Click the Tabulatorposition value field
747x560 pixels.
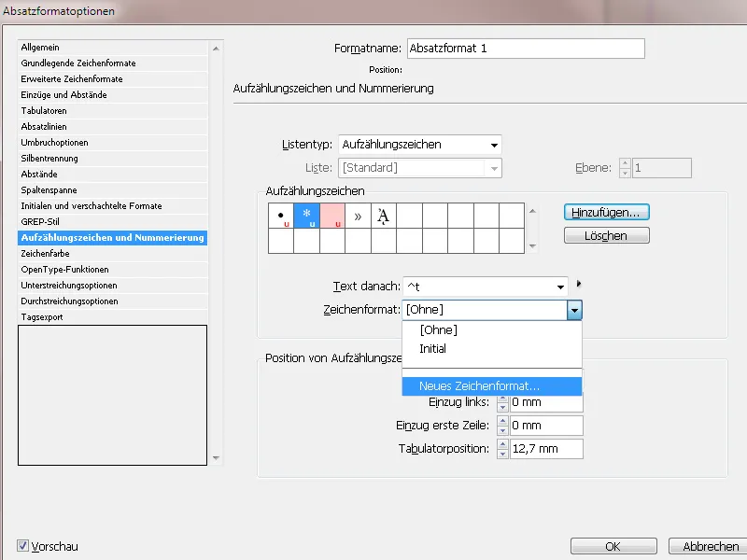pos(546,449)
